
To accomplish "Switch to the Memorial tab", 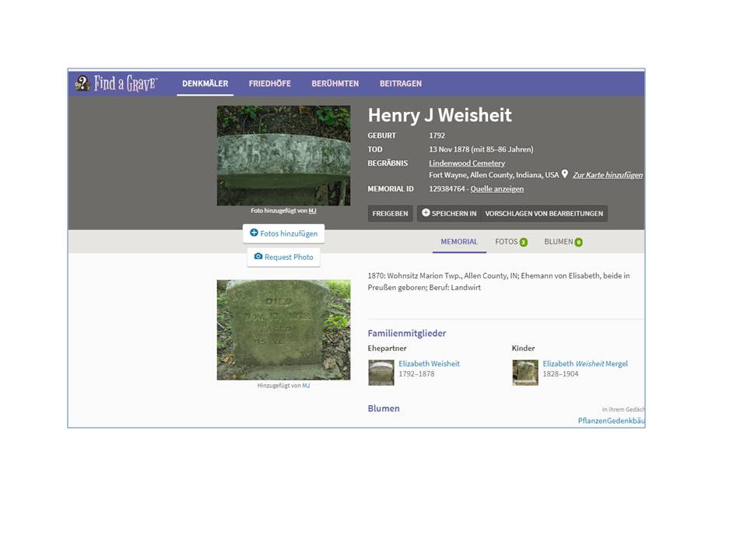I will pos(459,242).
